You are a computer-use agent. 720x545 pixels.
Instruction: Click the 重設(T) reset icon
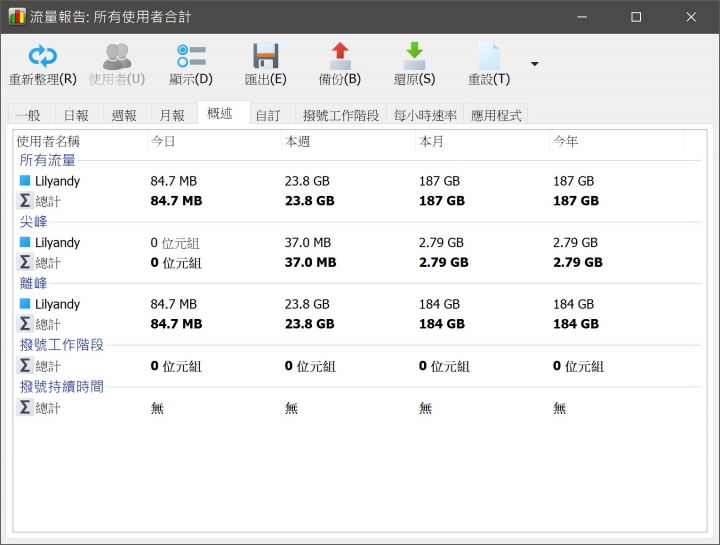point(489,56)
